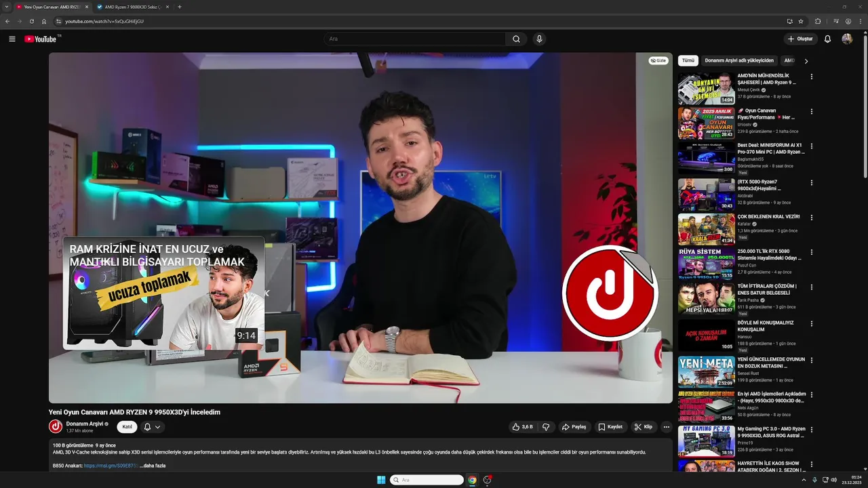Join the channel with the Katıl button
Image resolution: width=868 pixels, height=488 pixels.
[127, 427]
